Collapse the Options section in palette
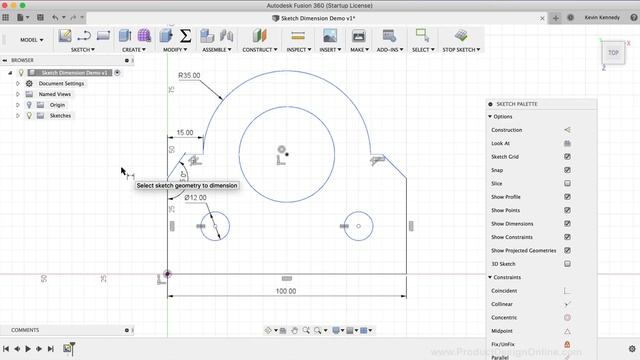The height and width of the screenshot is (360, 640). pyautogui.click(x=490, y=117)
